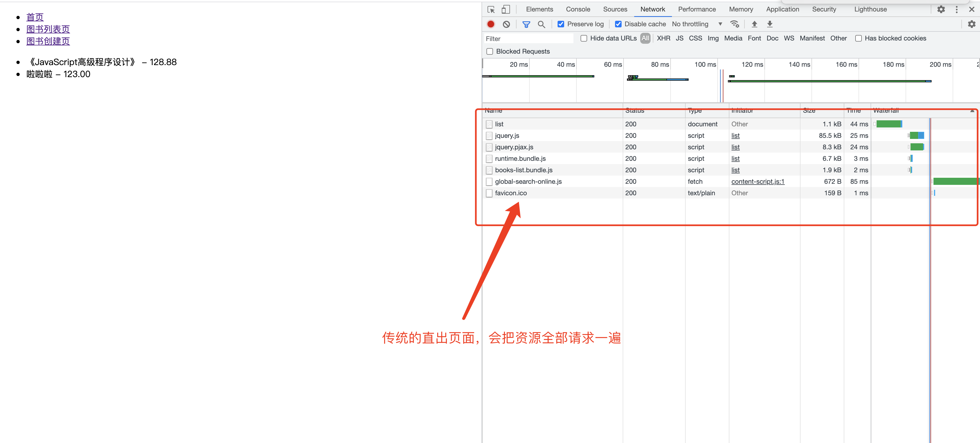Close the DevTools panel
The image size is (980, 443).
point(972,10)
